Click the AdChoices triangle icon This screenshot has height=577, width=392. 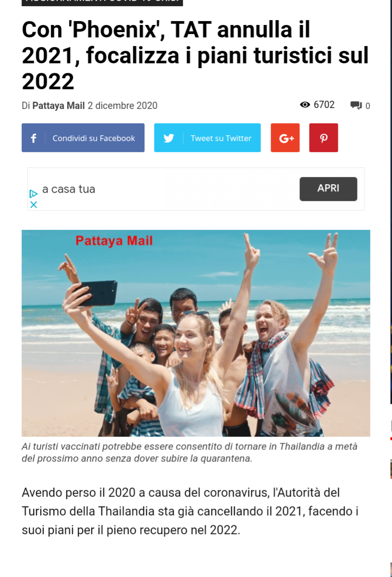tap(34, 194)
